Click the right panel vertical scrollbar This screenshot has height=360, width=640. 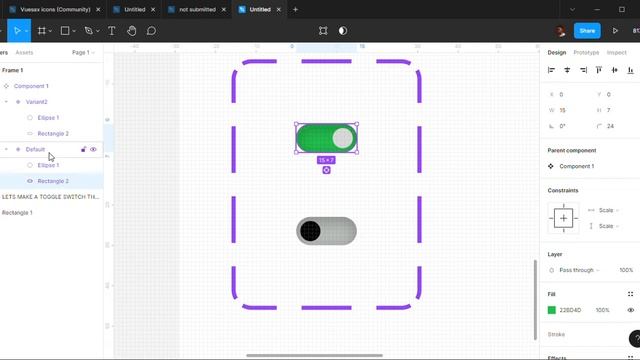pyautogui.click(x=535, y=300)
